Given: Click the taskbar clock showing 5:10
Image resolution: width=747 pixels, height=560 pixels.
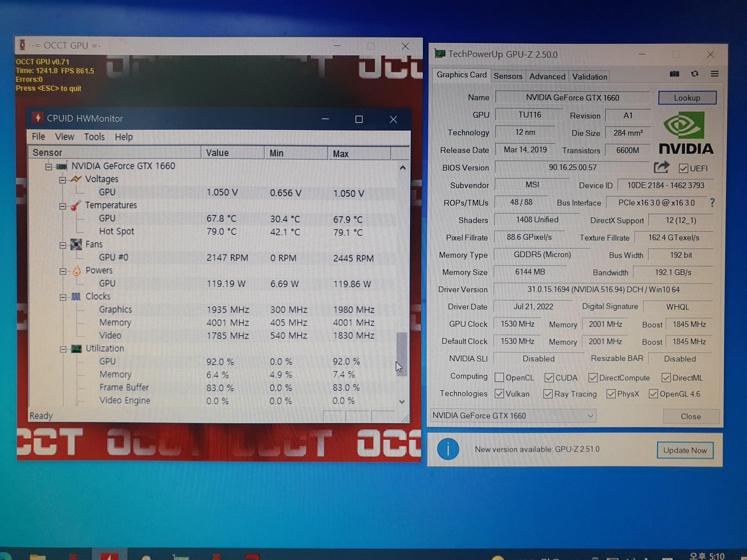Looking at the screenshot, I should pyautogui.click(x=707, y=556).
